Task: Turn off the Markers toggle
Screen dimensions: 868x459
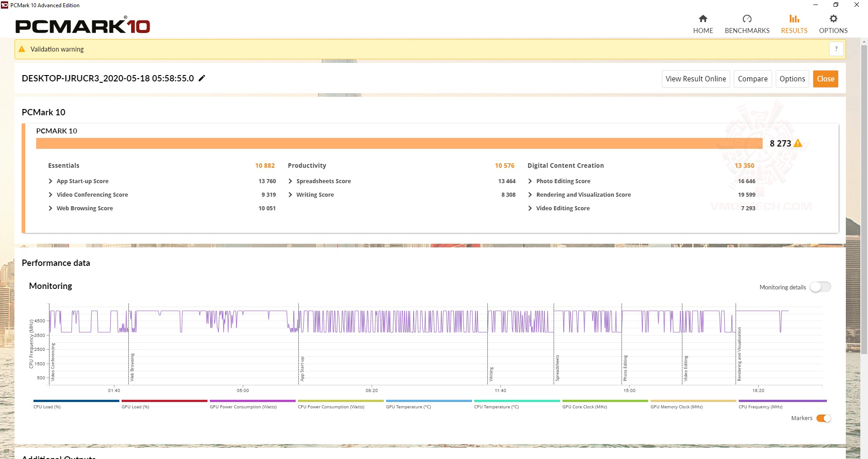Action: 824,418
